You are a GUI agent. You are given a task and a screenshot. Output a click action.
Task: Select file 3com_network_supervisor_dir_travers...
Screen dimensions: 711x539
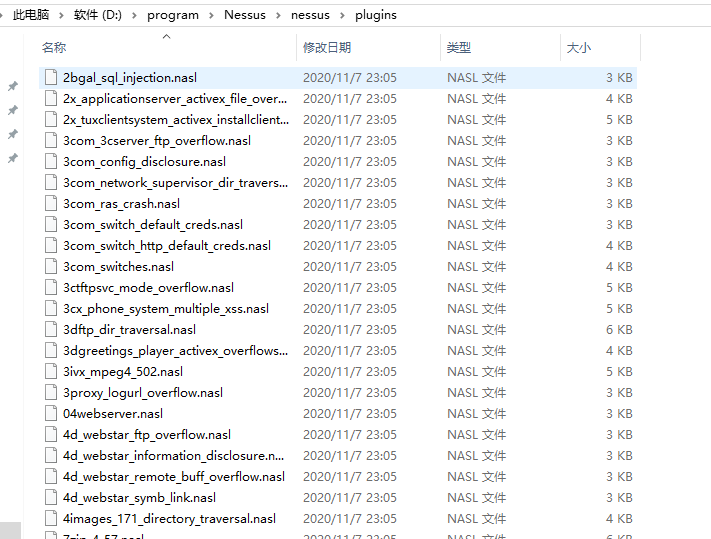[x=175, y=183]
